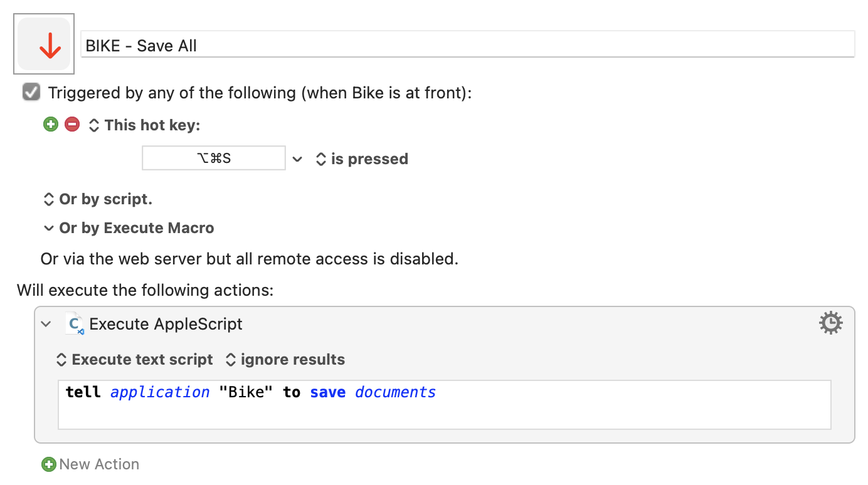Click inside the AppleScript text editor

pyautogui.click(x=445, y=405)
